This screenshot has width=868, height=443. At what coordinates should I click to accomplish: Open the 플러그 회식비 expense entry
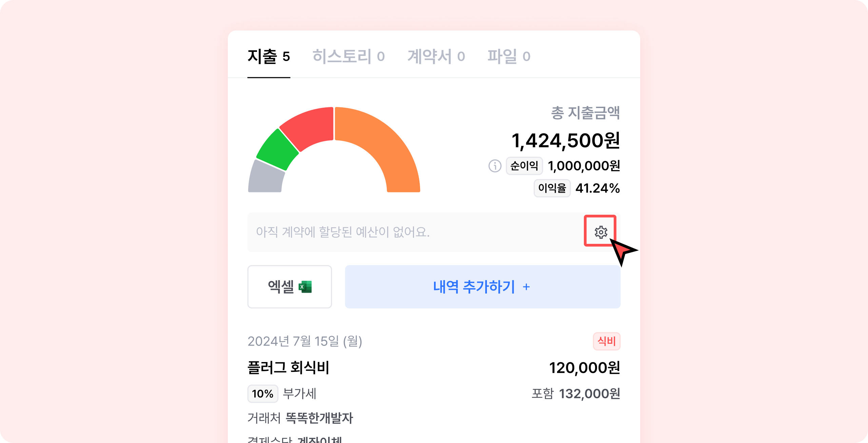click(288, 368)
